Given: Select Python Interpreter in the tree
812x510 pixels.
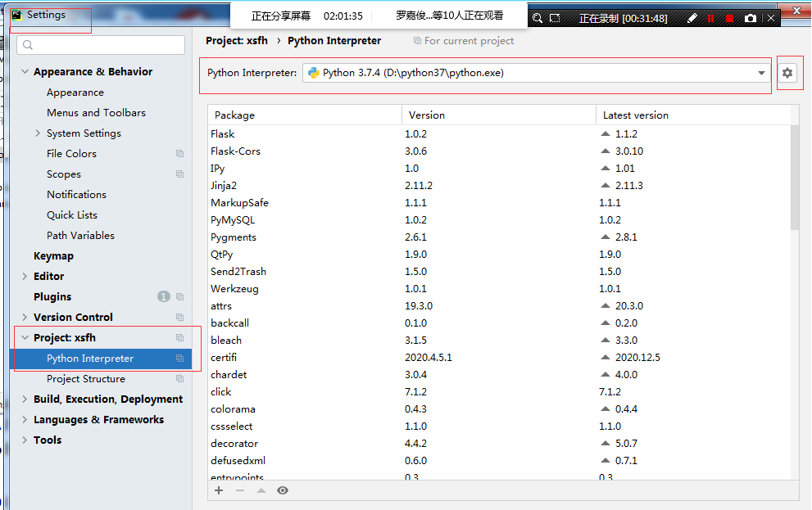Looking at the screenshot, I should (101, 359).
